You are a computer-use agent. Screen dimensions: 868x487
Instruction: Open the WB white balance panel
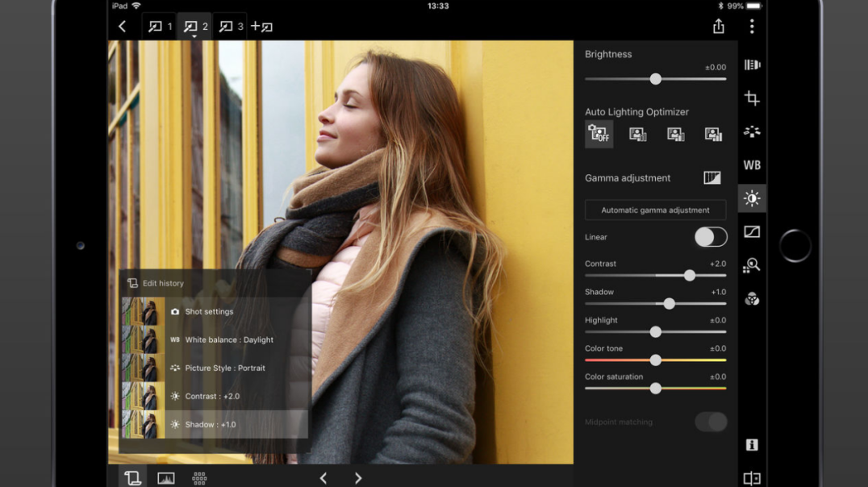(752, 165)
